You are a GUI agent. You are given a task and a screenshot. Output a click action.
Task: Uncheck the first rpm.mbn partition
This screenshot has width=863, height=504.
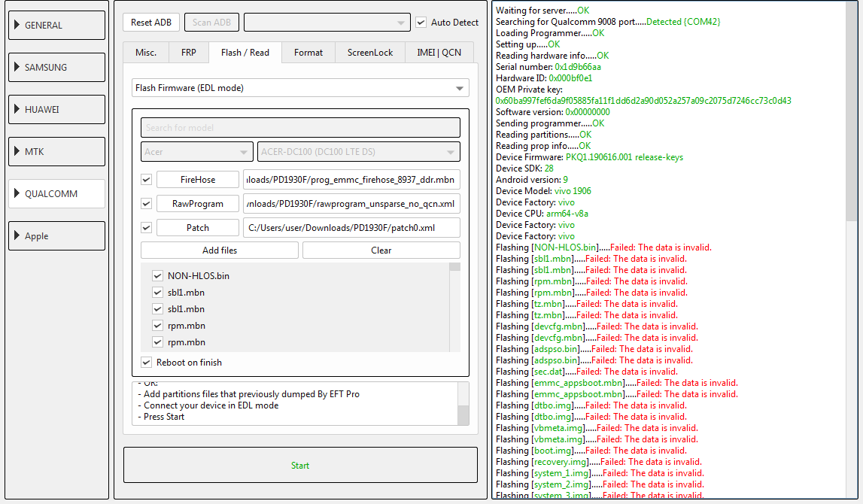(x=157, y=325)
